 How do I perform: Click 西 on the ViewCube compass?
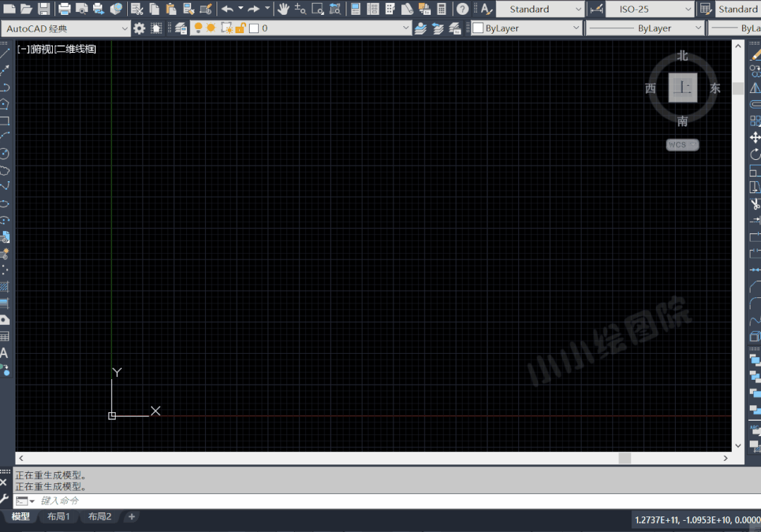(x=650, y=88)
